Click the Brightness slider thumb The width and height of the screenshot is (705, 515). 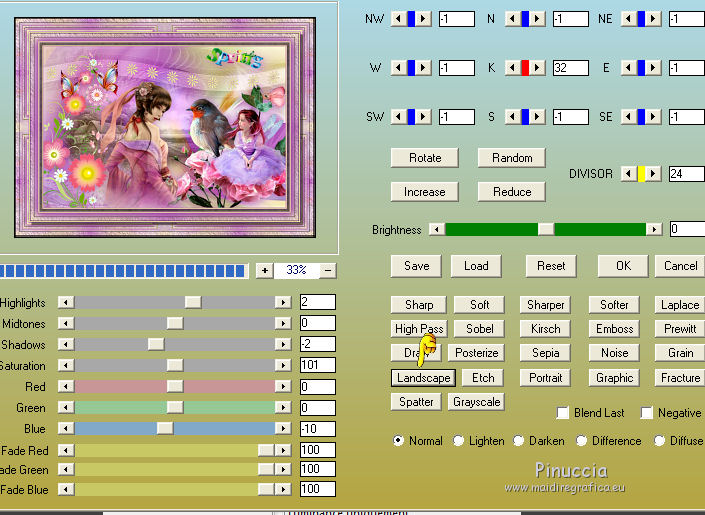546,229
